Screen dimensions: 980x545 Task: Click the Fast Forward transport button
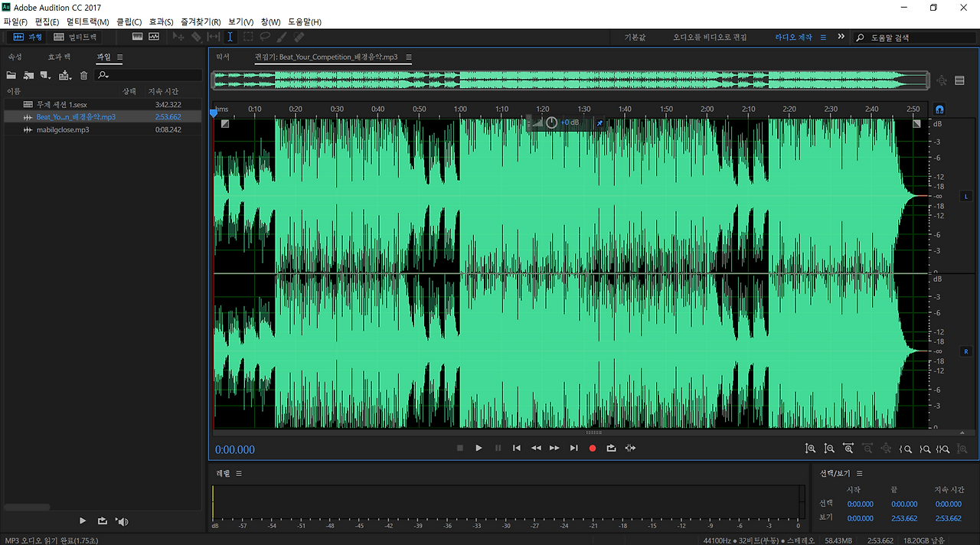pos(554,448)
